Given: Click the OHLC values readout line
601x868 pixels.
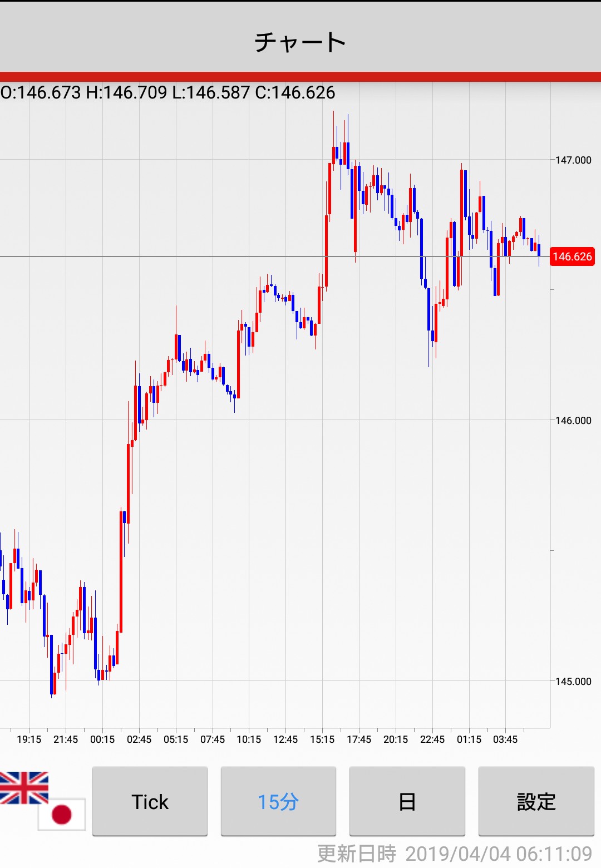Looking at the screenshot, I should point(168,92).
